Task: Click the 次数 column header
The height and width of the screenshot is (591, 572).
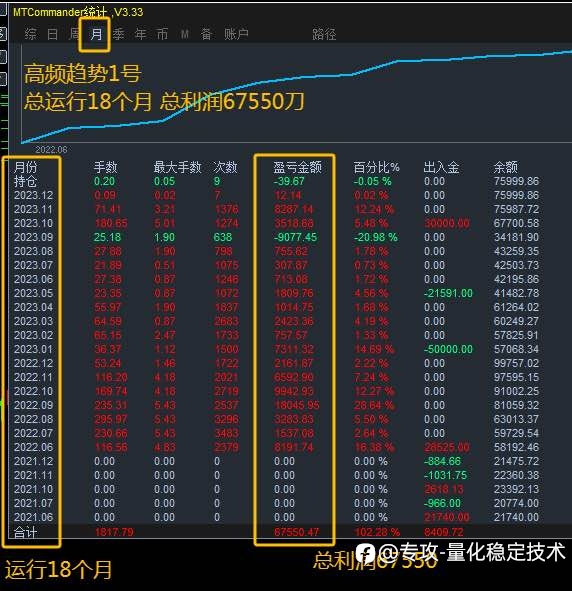Action: [225, 167]
